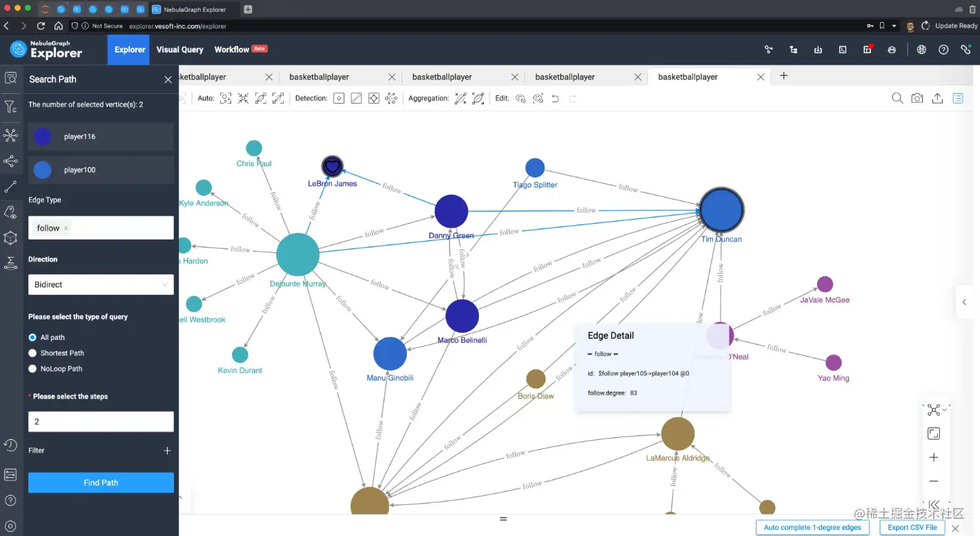
Task: Open the vertex search tool in left sidebar
Action: (x=10, y=78)
